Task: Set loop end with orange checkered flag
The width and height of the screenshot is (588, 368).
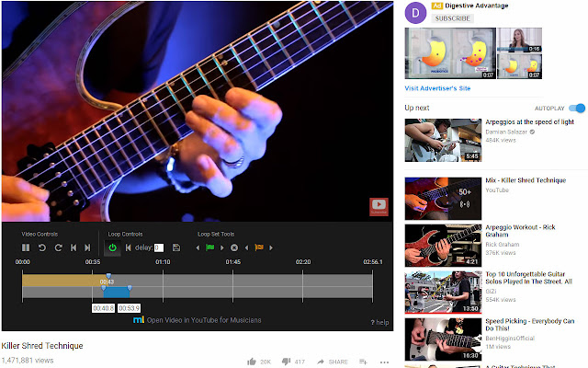Action: (x=259, y=247)
